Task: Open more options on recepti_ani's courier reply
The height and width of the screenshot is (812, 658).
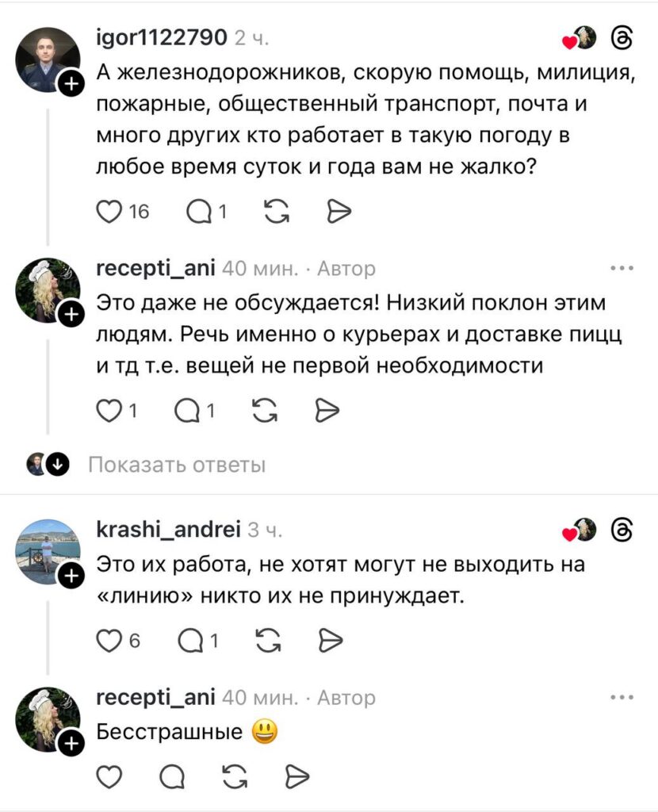Action: click(x=622, y=268)
